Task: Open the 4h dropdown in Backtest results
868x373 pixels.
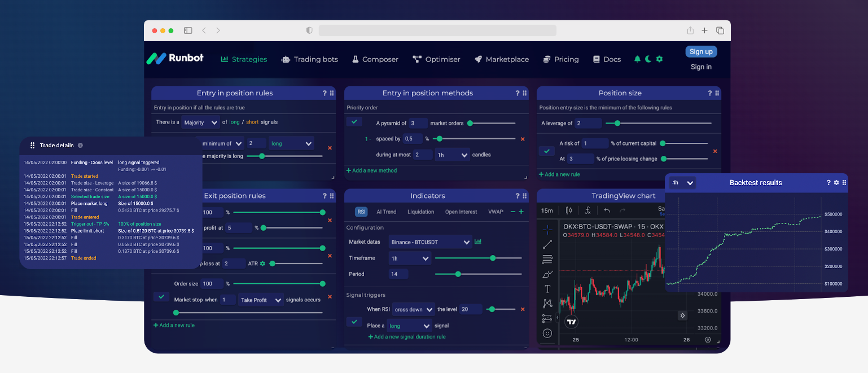Action: (x=682, y=182)
